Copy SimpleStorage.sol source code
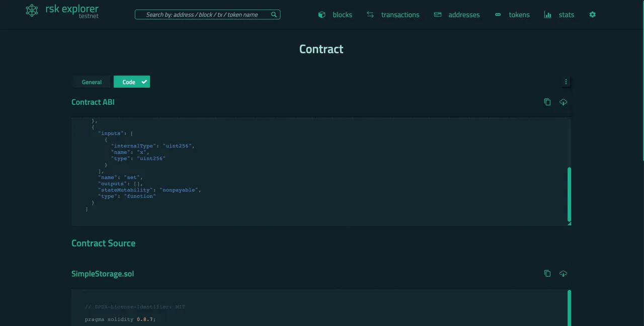Image resolution: width=644 pixels, height=326 pixels. tap(547, 274)
